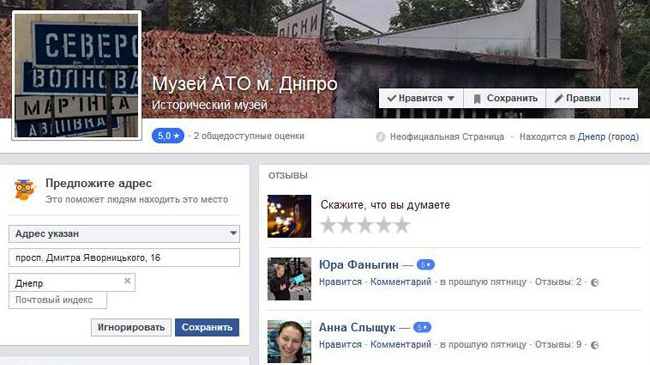
Task: Select the third rating star
Action: (x=365, y=225)
